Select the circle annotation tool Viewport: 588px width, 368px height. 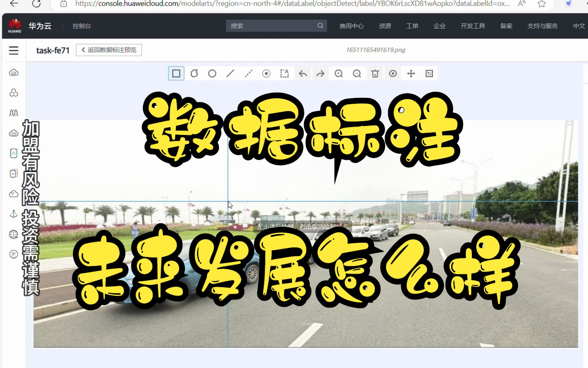pos(212,74)
